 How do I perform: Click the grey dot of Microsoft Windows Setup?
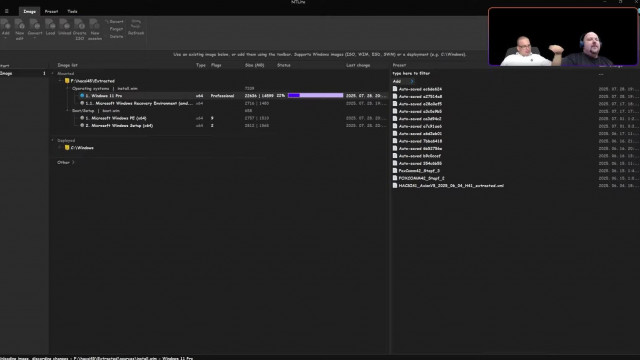coord(82,125)
